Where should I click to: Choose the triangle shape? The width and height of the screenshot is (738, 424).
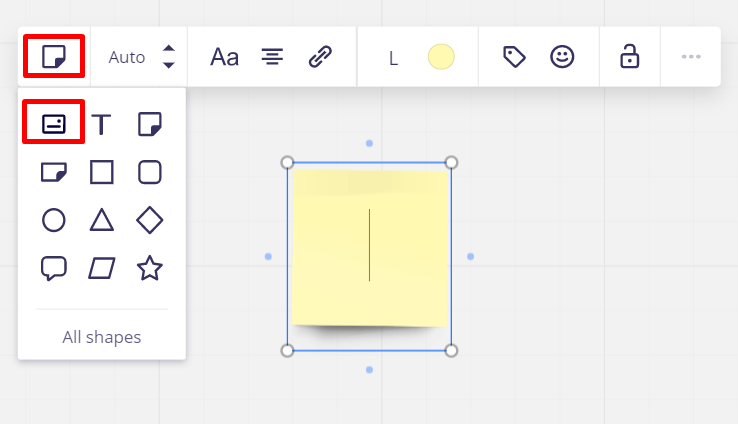point(102,220)
